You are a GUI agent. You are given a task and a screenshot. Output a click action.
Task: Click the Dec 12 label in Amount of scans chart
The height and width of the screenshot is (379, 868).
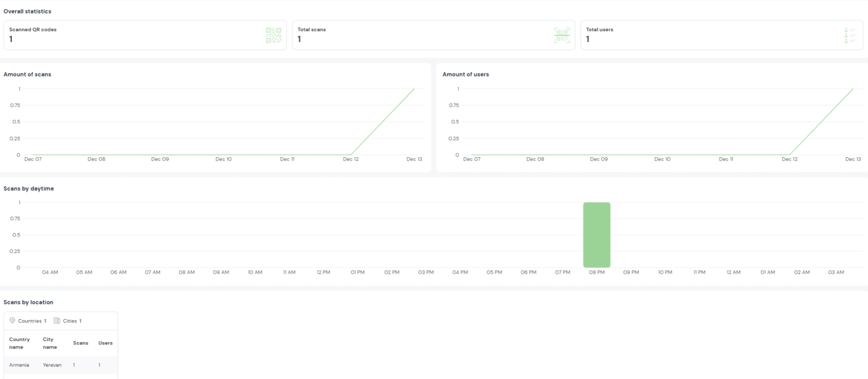point(350,160)
